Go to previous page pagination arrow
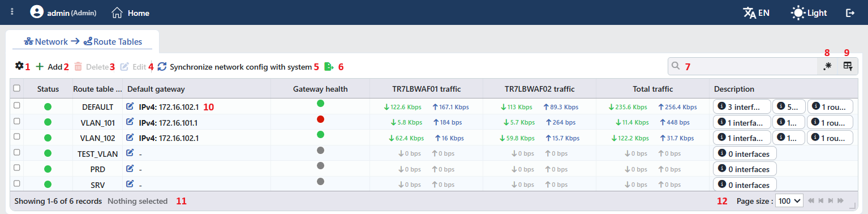This screenshot has width=868, height=214. (821, 201)
